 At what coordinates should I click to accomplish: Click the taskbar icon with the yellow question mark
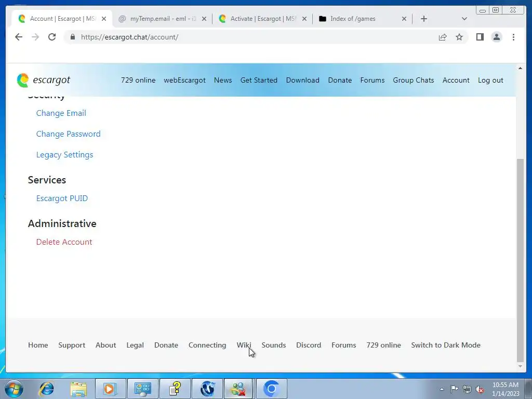(175, 389)
